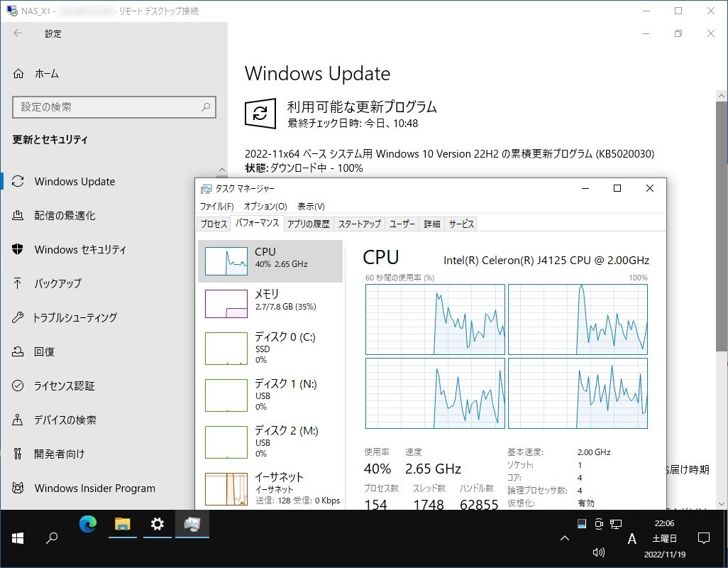Click the 最終チェック日時 text
The width and height of the screenshot is (728, 568).
click(353, 124)
